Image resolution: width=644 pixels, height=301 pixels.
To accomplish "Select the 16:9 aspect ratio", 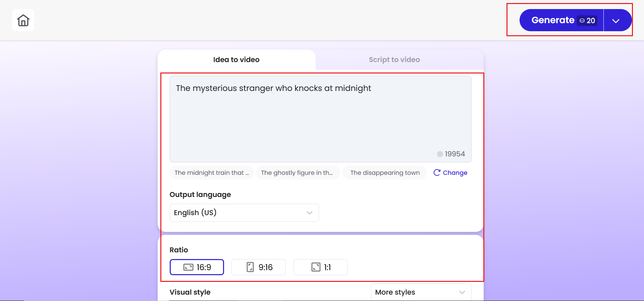I will [197, 267].
